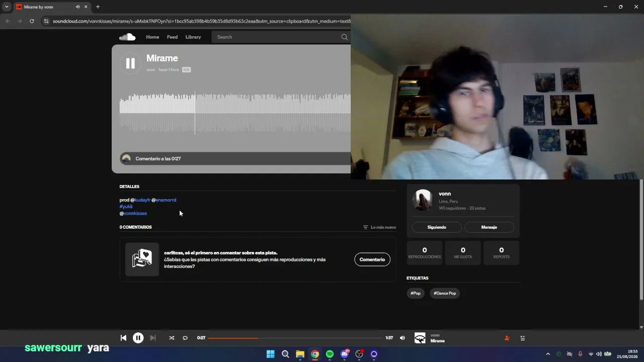Open a new browser tab
Viewport: 644px width, 362px height.
[98, 7]
